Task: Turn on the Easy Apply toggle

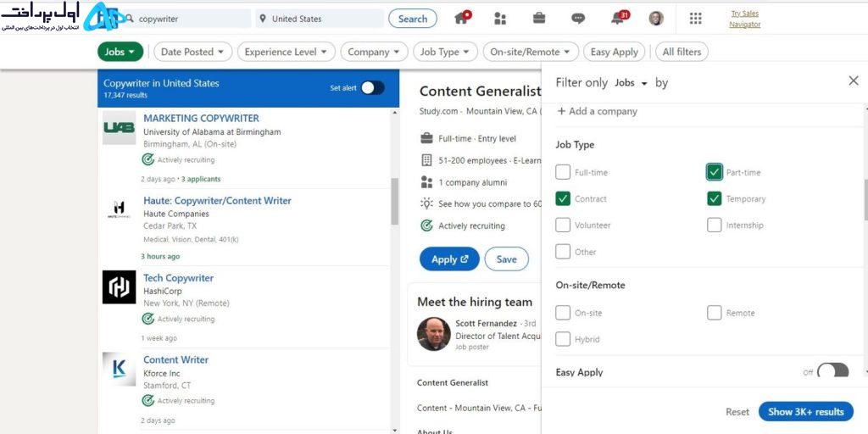Action: (832, 370)
